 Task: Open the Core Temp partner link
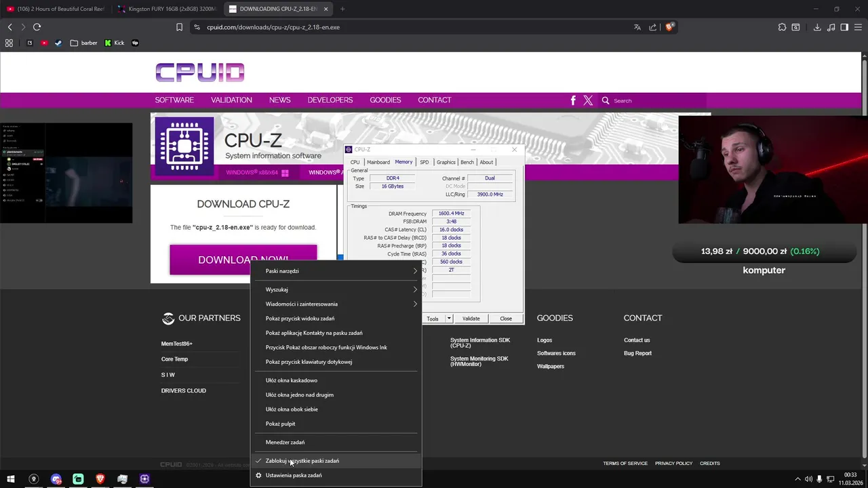click(x=174, y=359)
